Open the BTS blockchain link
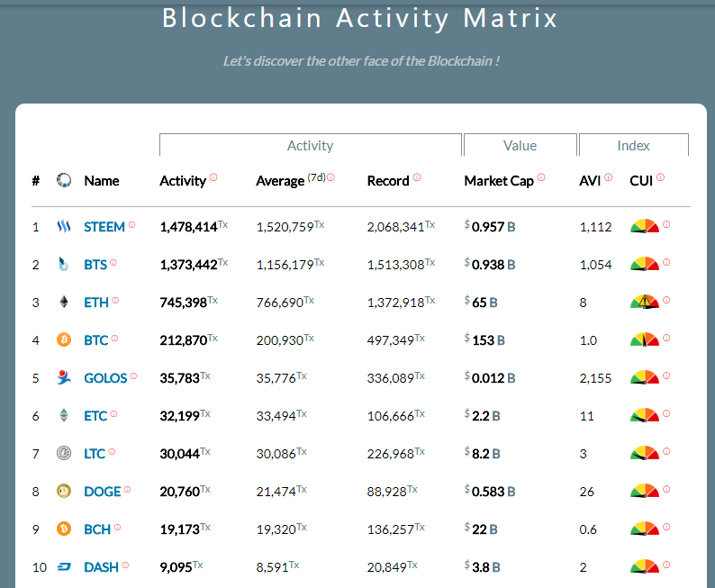715x588 pixels. click(95, 265)
